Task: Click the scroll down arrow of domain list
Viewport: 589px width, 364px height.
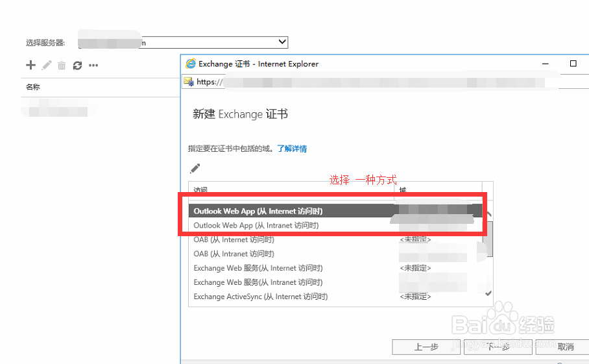Action: click(488, 293)
